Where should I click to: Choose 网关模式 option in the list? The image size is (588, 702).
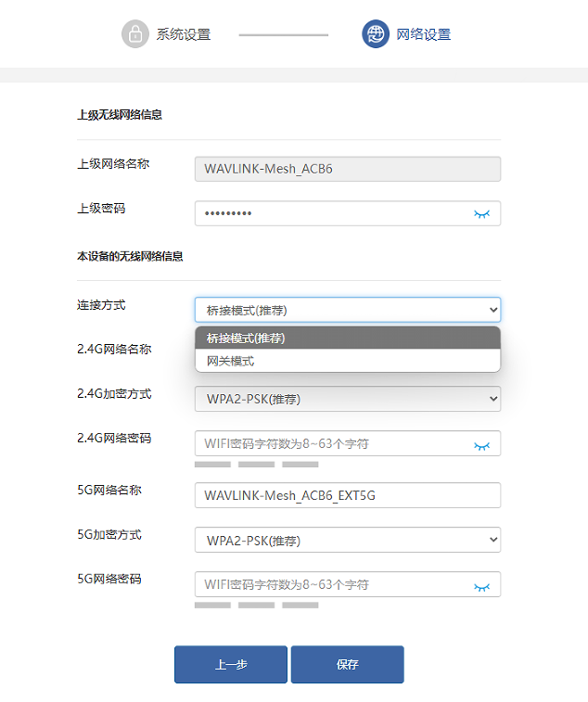click(347, 361)
